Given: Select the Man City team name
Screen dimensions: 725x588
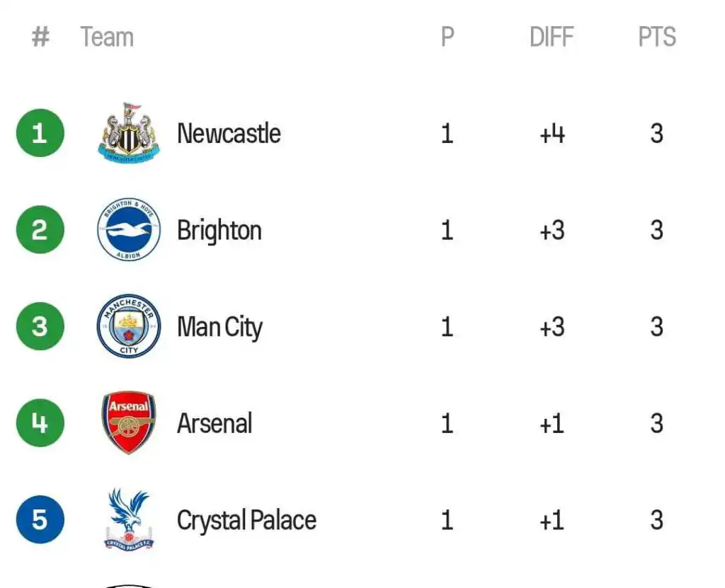Looking at the screenshot, I should coord(219,327).
